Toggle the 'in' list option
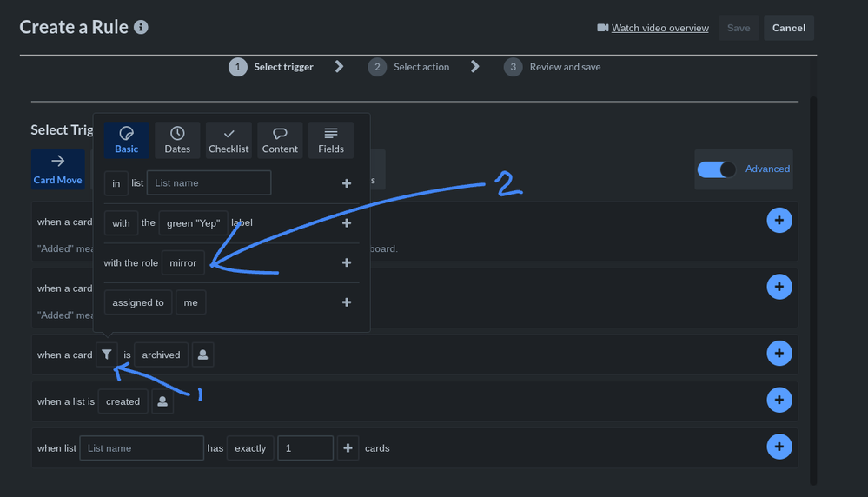This screenshot has height=497, width=868. [116, 183]
